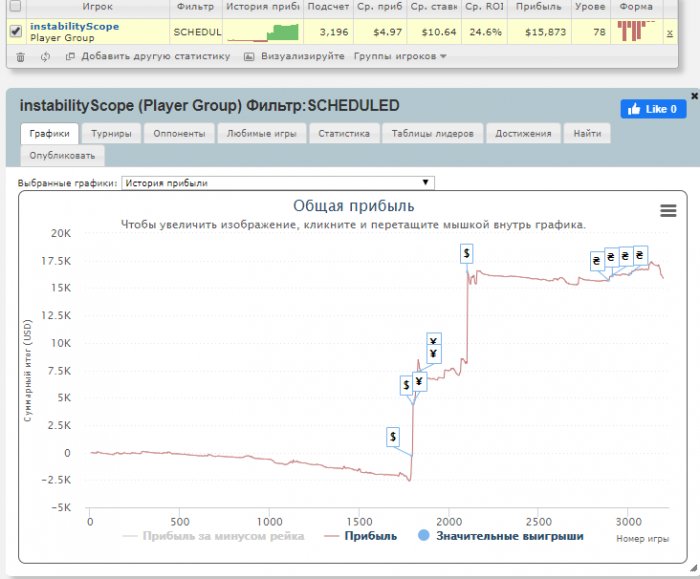Open the Найти tab
This screenshot has width=700, height=579.
(x=587, y=133)
